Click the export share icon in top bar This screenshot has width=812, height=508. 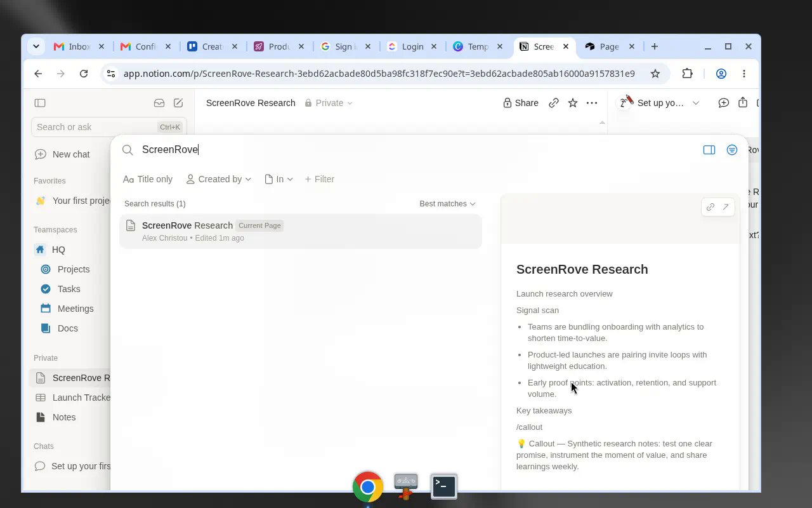(743, 103)
